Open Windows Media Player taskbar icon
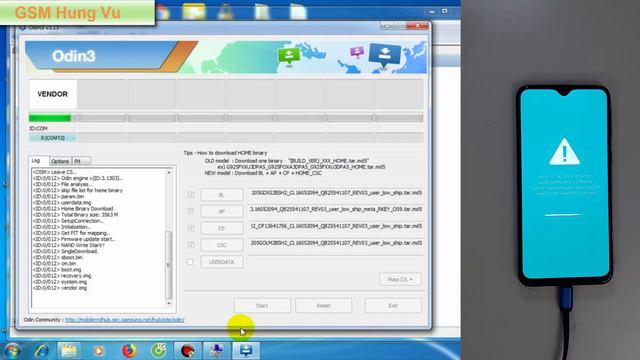The image size is (640, 360). (98, 351)
